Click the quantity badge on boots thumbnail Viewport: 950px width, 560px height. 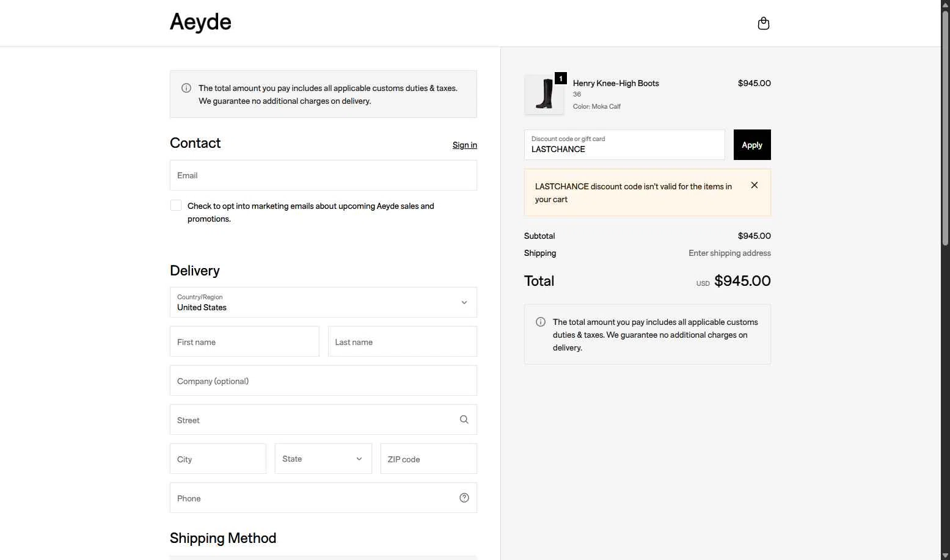pos(561,78)
